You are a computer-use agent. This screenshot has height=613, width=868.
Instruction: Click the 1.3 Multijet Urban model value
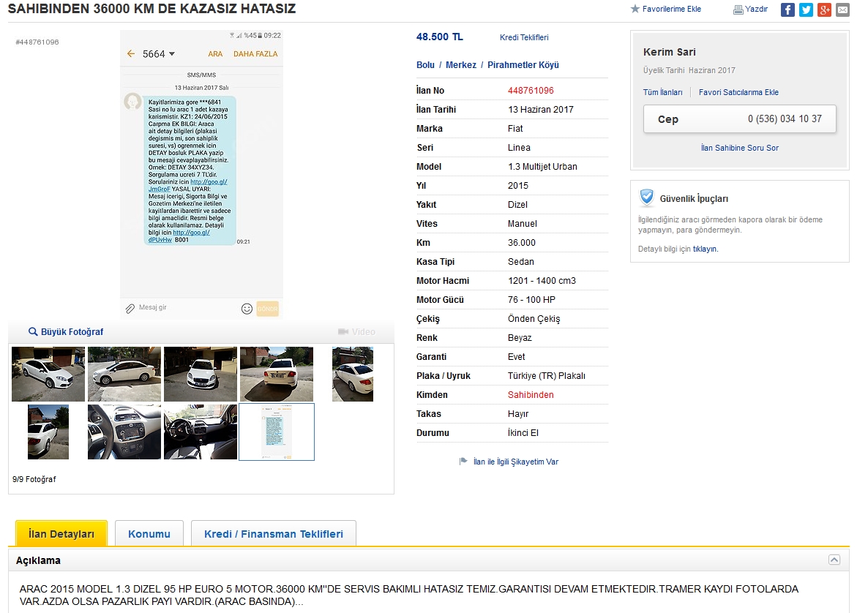coord(542,167)
